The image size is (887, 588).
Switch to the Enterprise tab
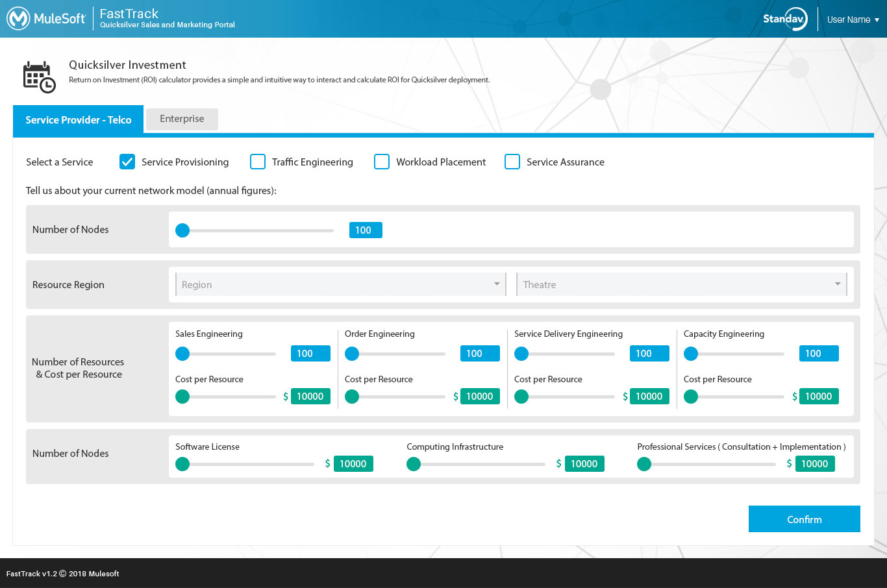(x=182, y=119)
